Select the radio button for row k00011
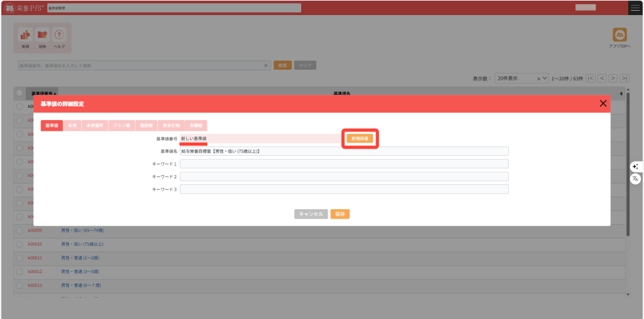 19,258
